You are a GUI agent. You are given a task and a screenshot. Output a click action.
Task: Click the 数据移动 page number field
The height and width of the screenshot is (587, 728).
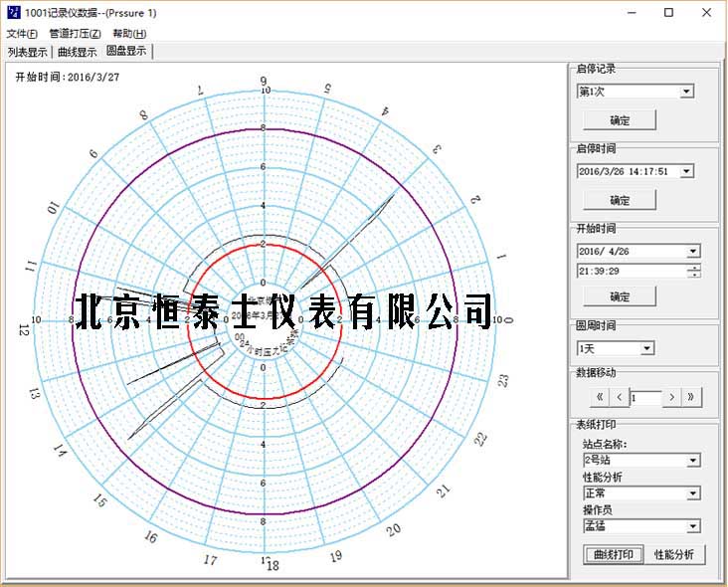(x=645, y=398)
